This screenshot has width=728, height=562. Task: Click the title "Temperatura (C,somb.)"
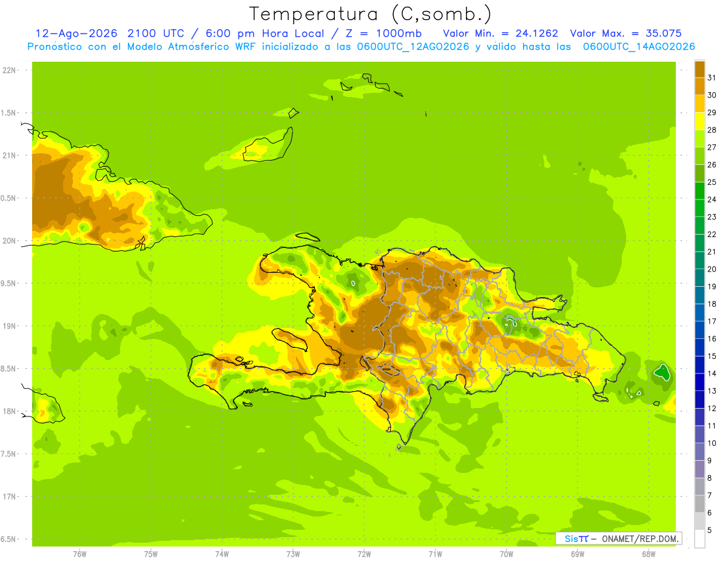coord(371,14)
